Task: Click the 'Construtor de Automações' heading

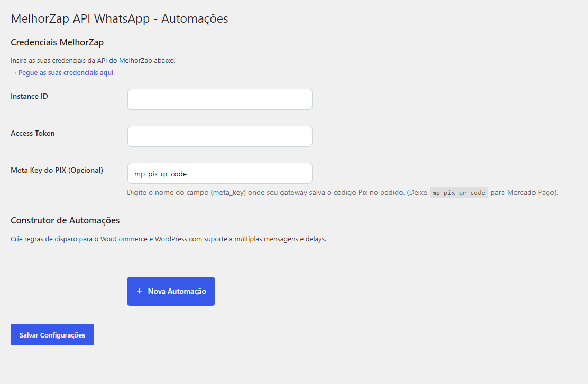Action: tap(65, 220)
